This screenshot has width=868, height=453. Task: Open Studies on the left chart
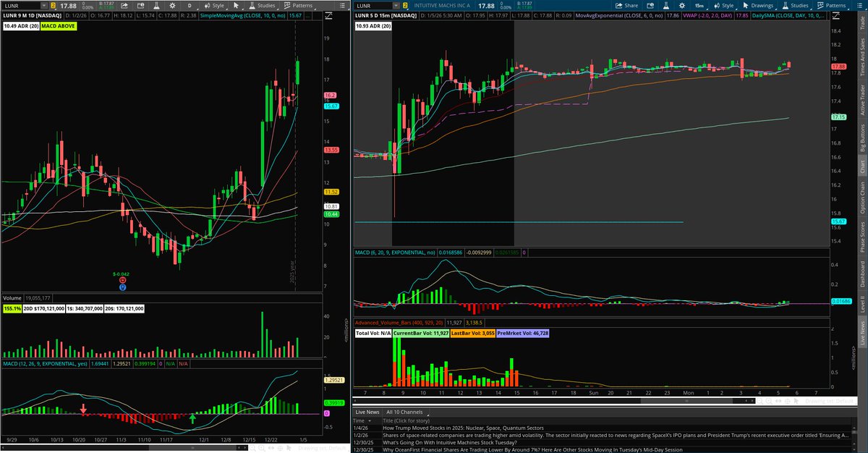pyautogui.click(x=261, y=6)
